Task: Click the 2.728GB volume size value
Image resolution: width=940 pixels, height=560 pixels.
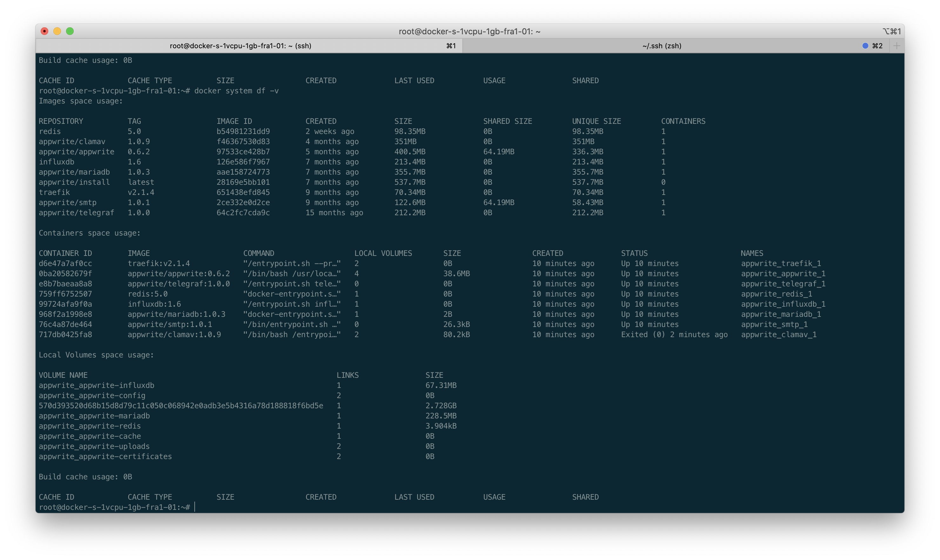Action: pos(440,405)
